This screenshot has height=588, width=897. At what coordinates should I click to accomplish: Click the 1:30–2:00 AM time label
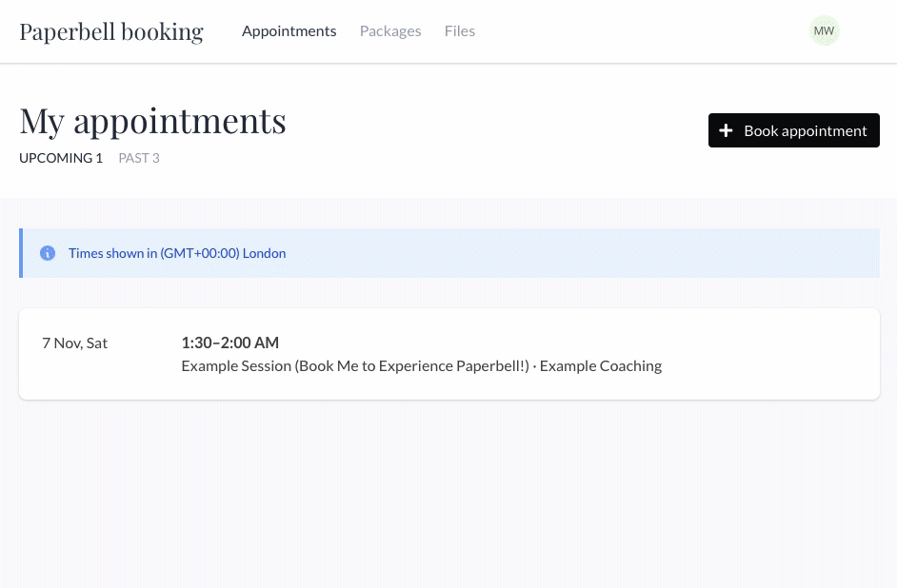(229, 343)
